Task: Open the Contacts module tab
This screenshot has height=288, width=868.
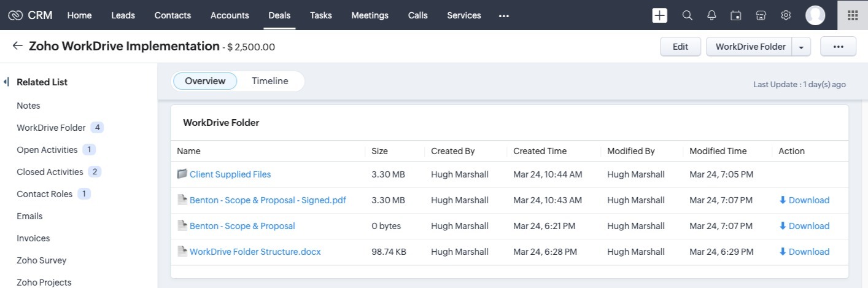Action: tap(172, 15)
